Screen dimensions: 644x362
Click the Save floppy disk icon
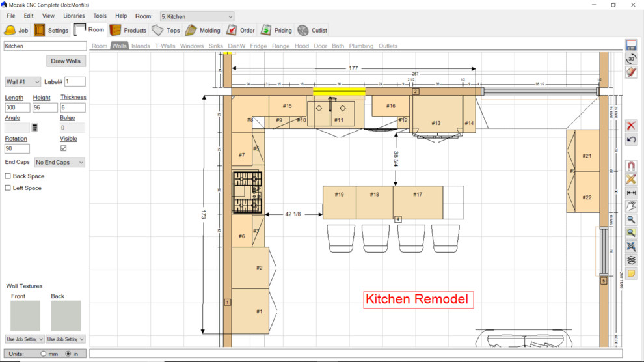(631, 45)
